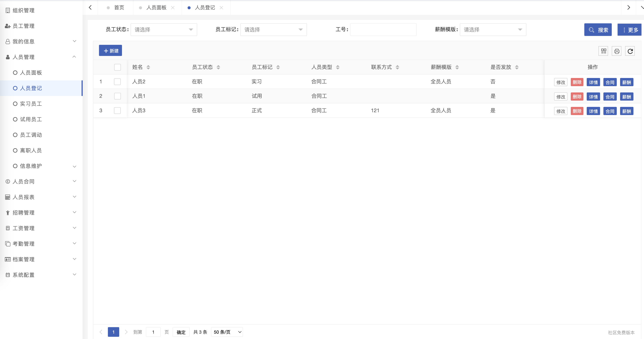The width and height of the screenshot is (644, 339).
Task: Switch to the 首页 tab
Action: 115,8
